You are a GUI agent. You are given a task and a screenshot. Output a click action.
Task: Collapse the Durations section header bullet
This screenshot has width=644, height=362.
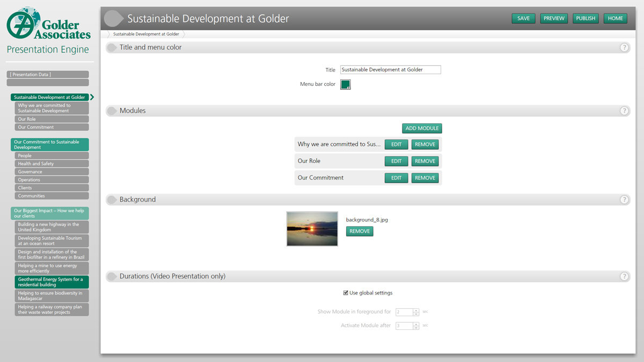pyautogui.click(x=112, y=277)
